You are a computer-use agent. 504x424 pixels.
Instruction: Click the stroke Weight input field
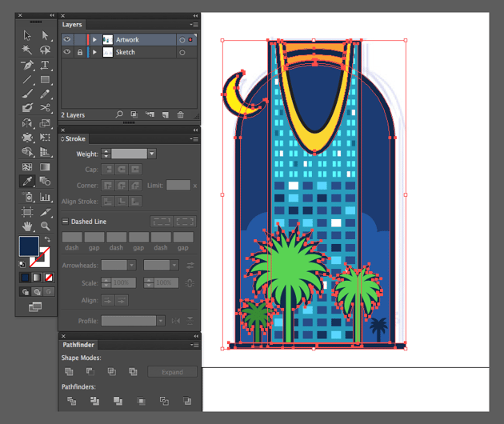(x=130, y=154)
